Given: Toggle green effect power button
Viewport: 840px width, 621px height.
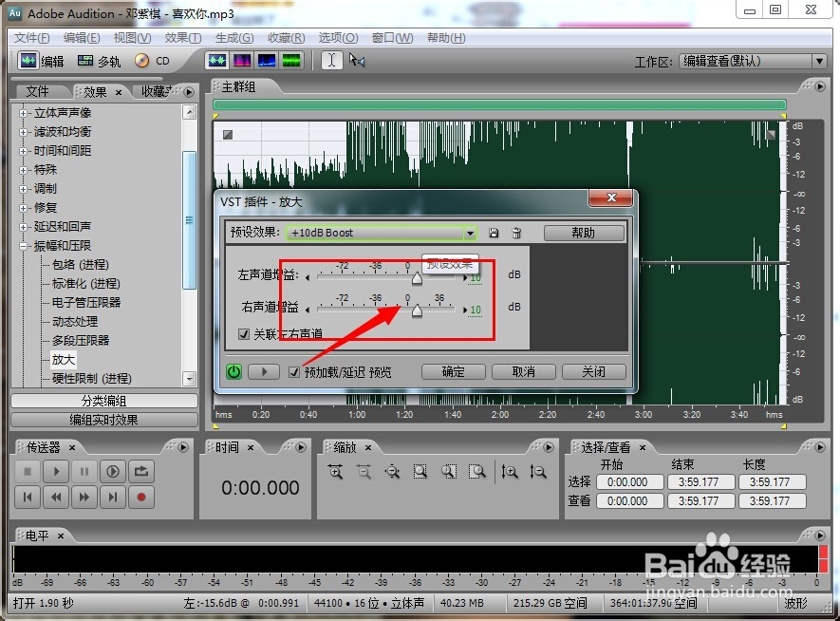Looking at the screenshot, I should [233, 371].
